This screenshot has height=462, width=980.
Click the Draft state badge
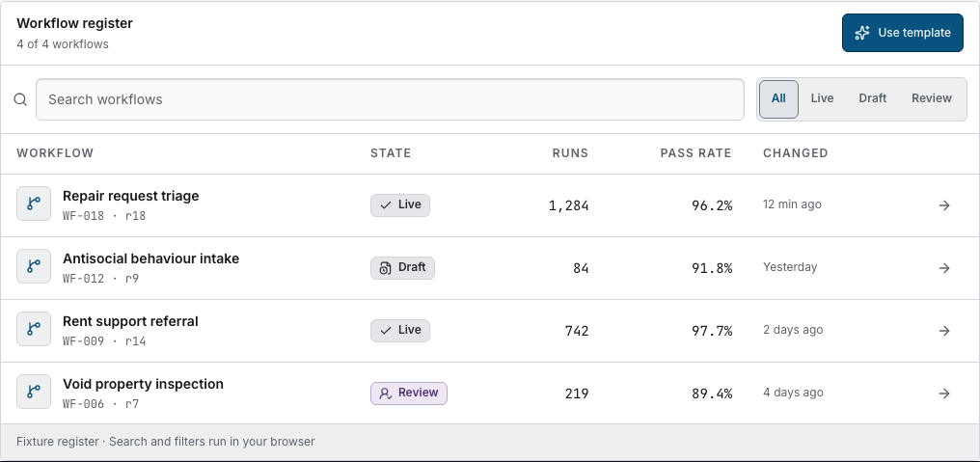402,267
